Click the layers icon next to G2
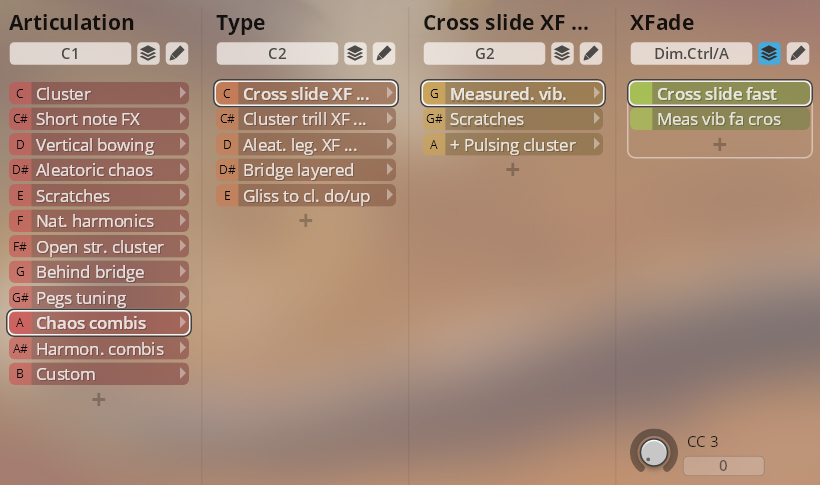 (562, 53)
